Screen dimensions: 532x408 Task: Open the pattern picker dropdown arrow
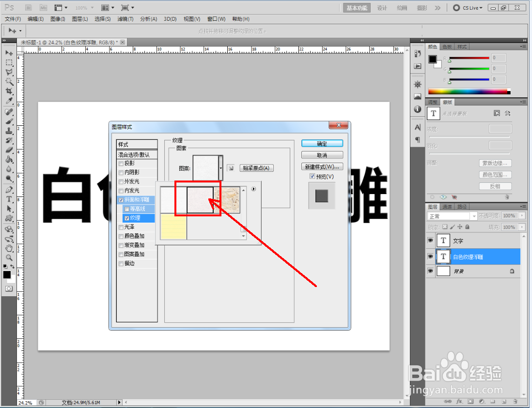(x=221, y=168)
